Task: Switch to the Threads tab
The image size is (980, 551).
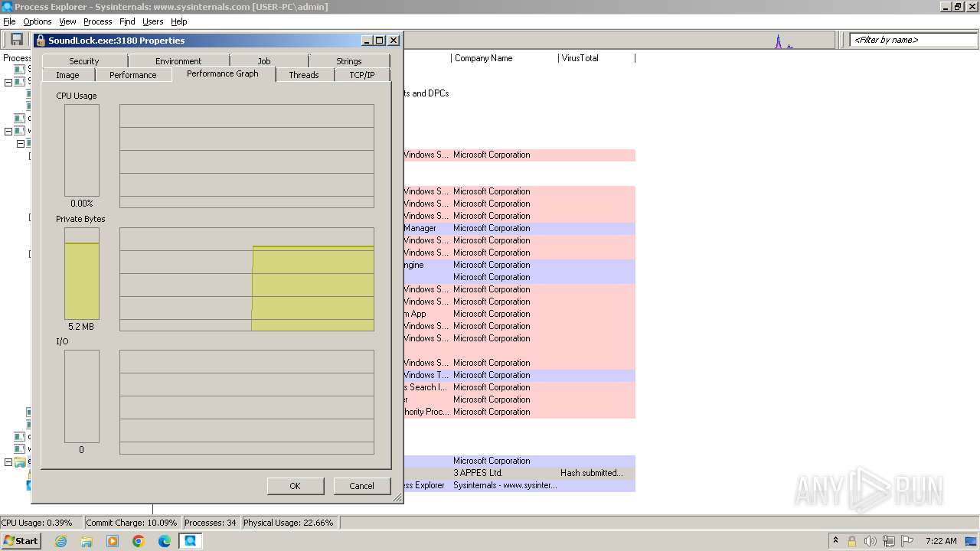Action: click(304, 75)
